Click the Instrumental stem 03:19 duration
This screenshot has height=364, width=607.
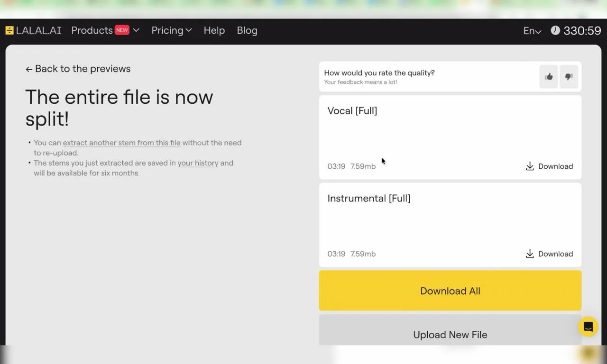point(336,254)
